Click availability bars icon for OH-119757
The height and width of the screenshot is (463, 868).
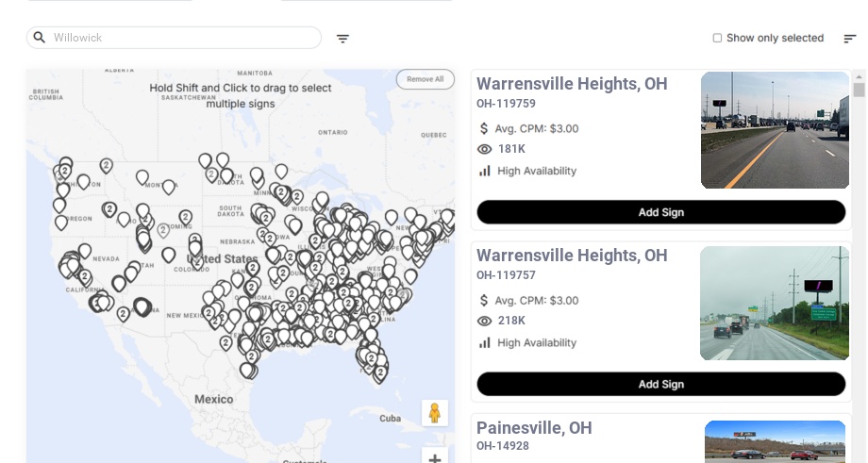point(485,342)
